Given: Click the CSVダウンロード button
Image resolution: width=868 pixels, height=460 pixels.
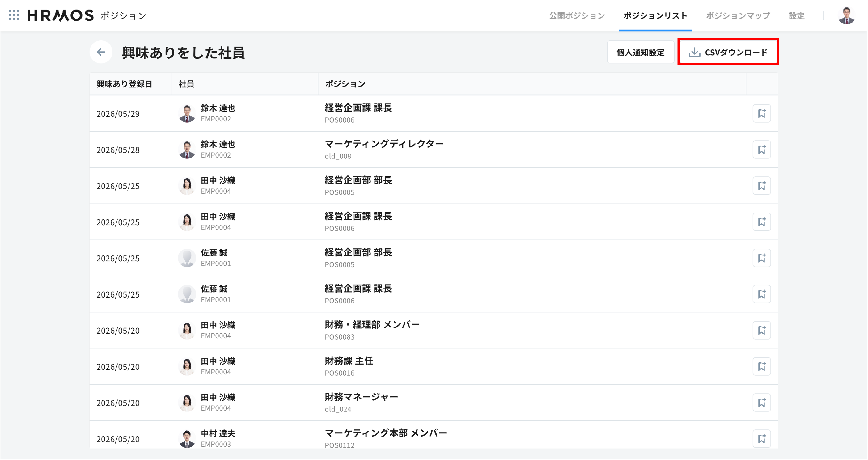Looking at the screenshot, I should coord(728,52).
